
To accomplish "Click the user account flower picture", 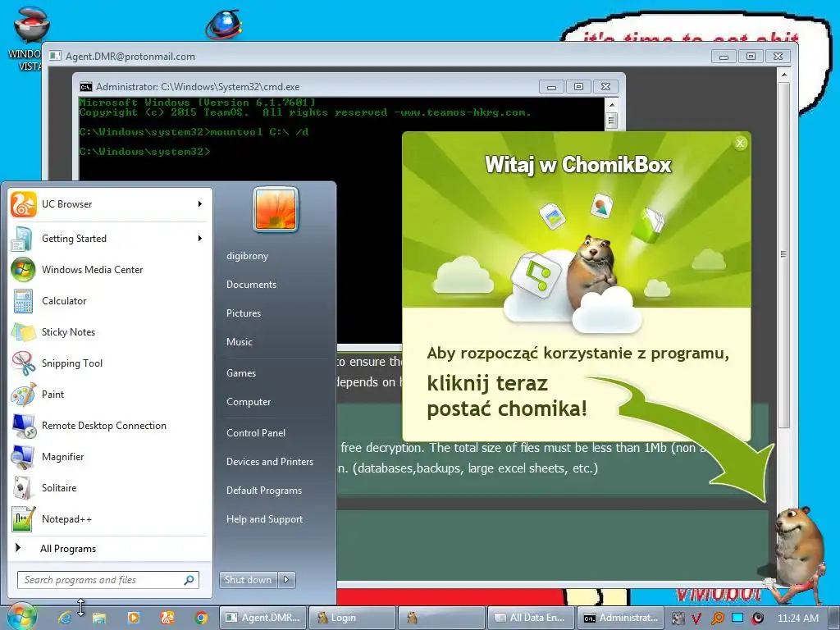I will click(276, 209).
